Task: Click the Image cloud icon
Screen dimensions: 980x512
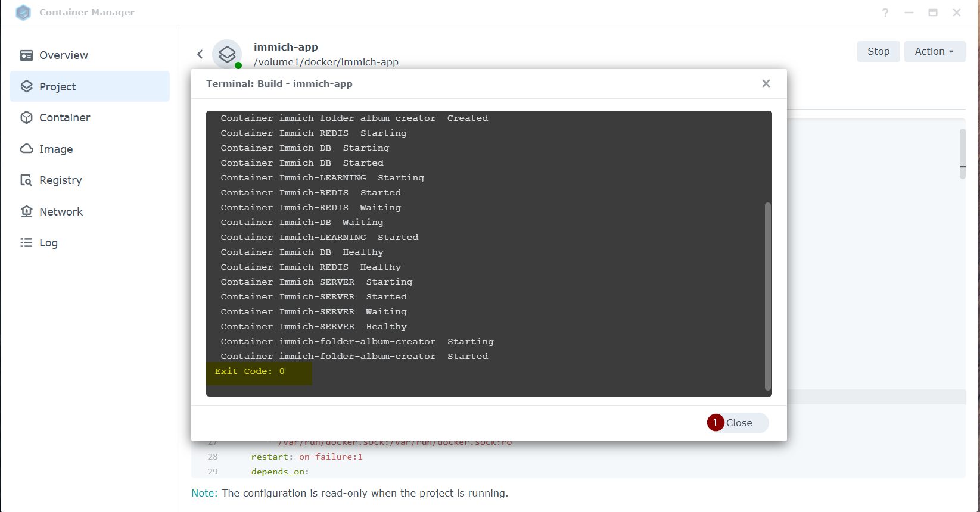Action: 26,149
